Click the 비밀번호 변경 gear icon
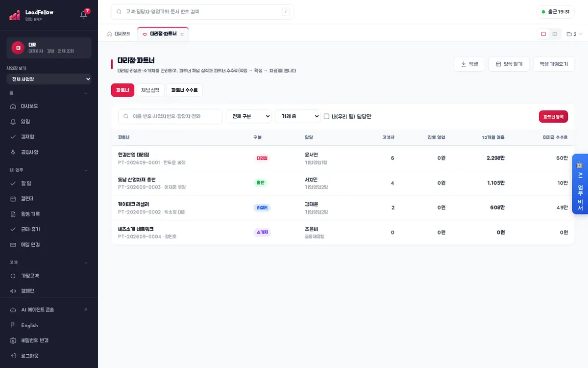This screenshot has width=588, height=368. [13, 341]
